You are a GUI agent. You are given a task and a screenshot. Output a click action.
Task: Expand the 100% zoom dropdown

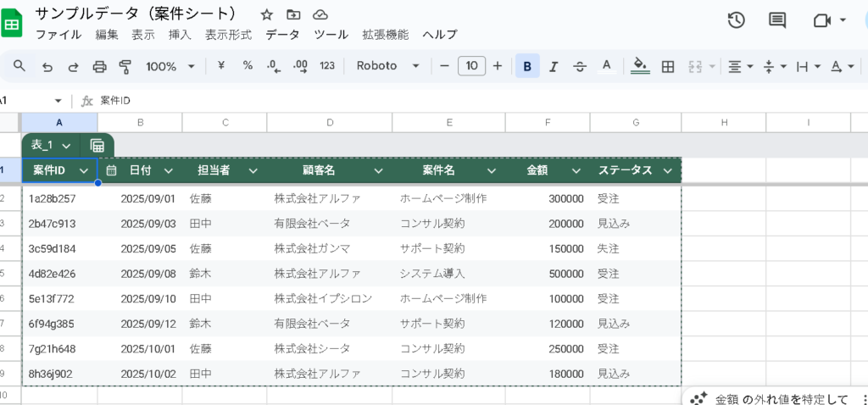(x=170, y=66)
